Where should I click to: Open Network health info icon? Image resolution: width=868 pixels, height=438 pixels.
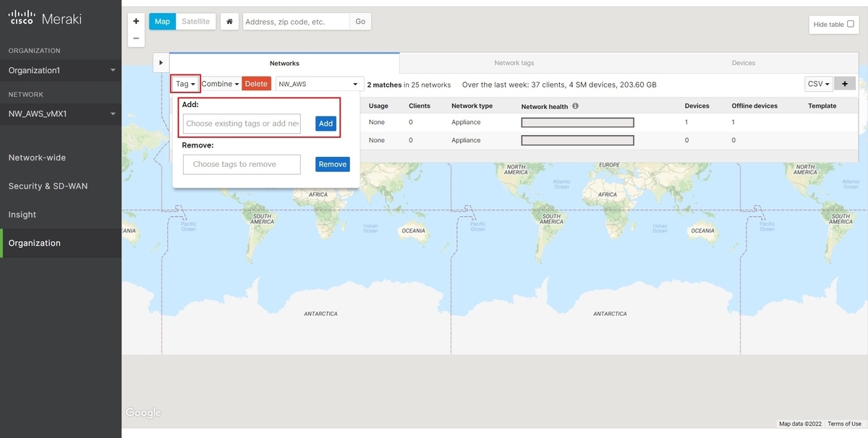[x=575, y=106]
